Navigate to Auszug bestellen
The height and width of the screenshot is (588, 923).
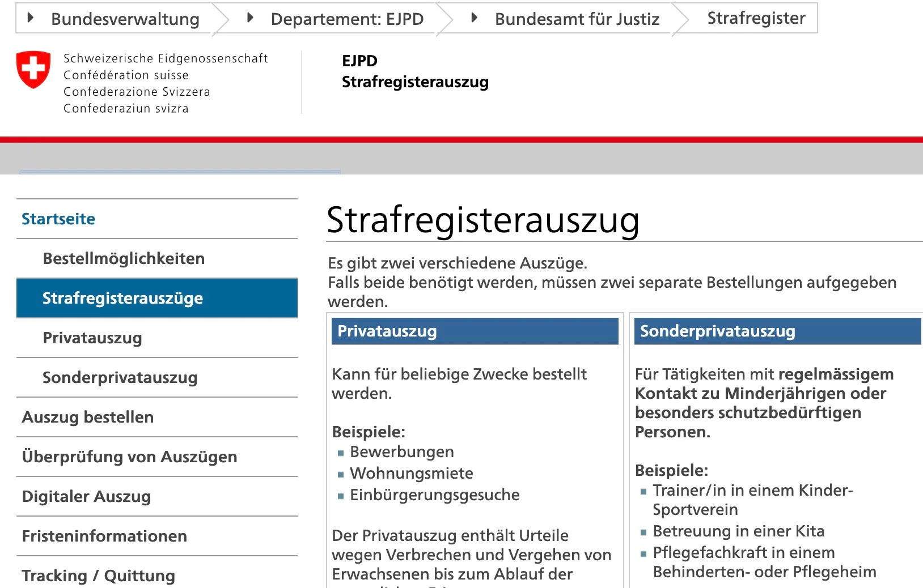coord(157,417)
